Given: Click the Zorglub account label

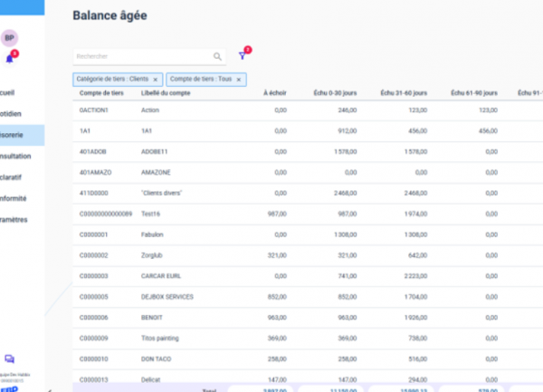Looking at the screenshot, I should coord(152,255).
